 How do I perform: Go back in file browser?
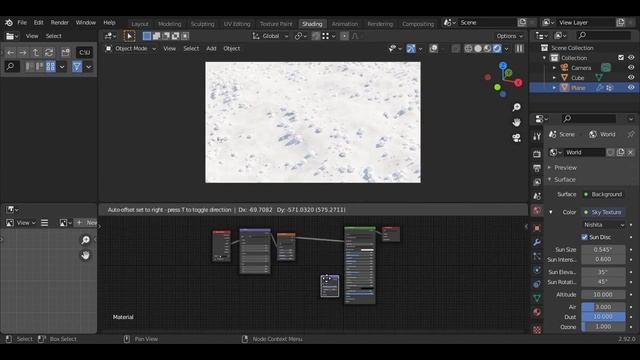[x=11, y=53]
